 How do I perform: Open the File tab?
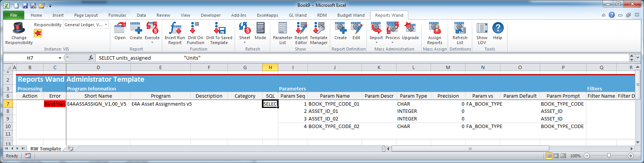click(14, 15)
